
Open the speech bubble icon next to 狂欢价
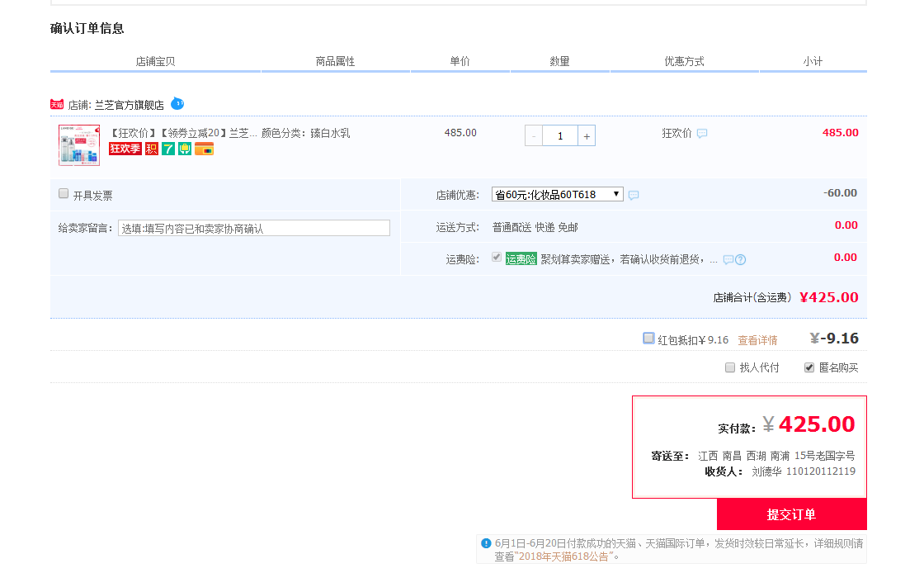tap(702, 133)
